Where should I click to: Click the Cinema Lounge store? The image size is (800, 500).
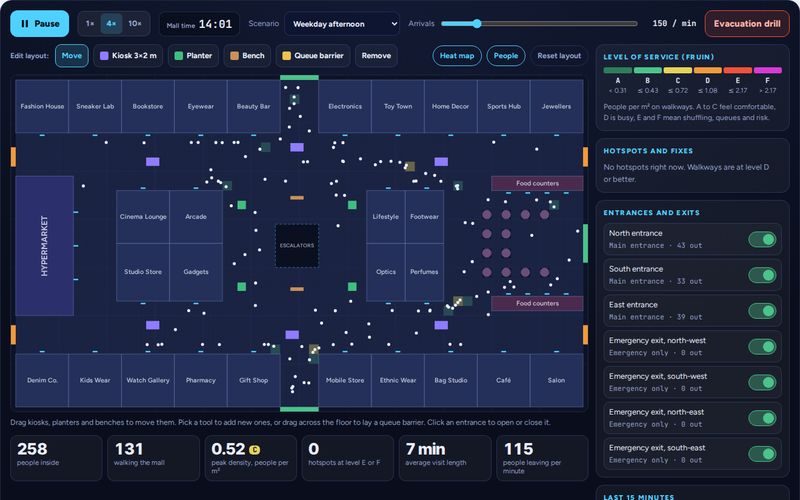[x=143, y=217]
